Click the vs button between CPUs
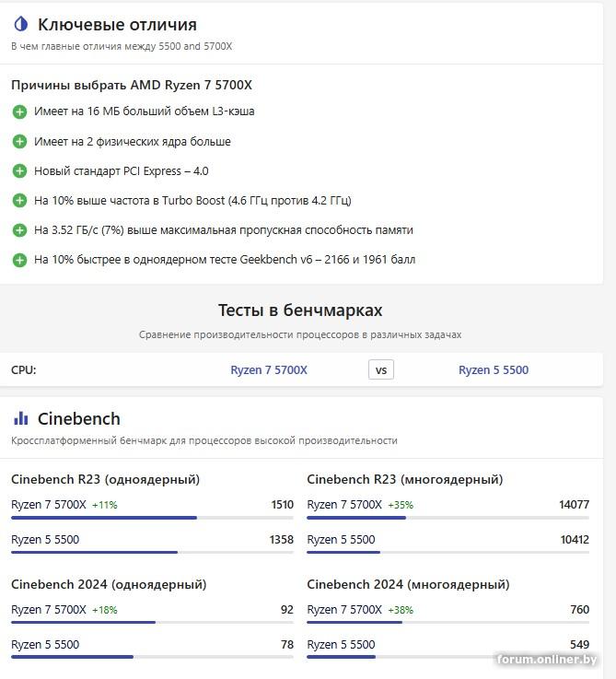This screenshot has width=616, height=679. click(x=381, y=370)
